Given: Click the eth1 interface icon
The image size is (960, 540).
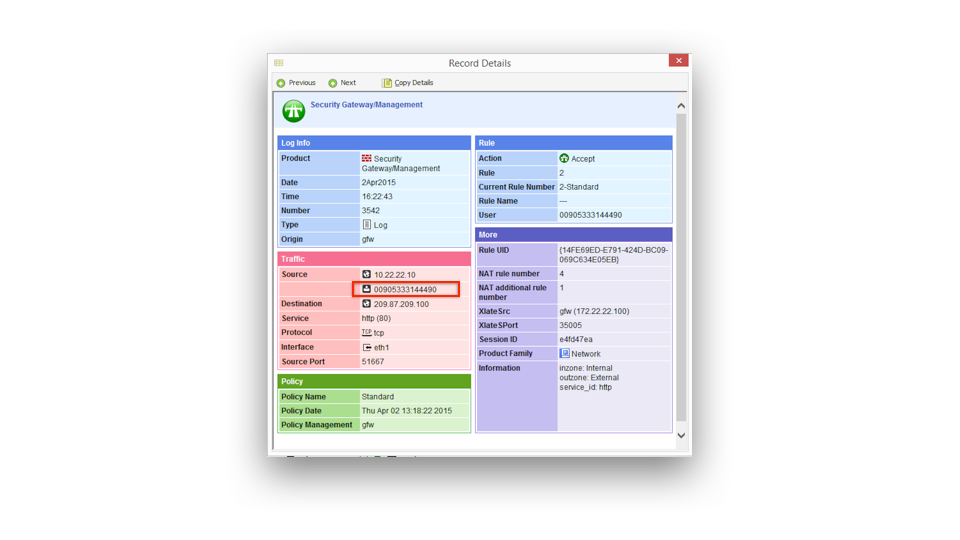Looking at the screenshot, I should (x=366, y=347).
